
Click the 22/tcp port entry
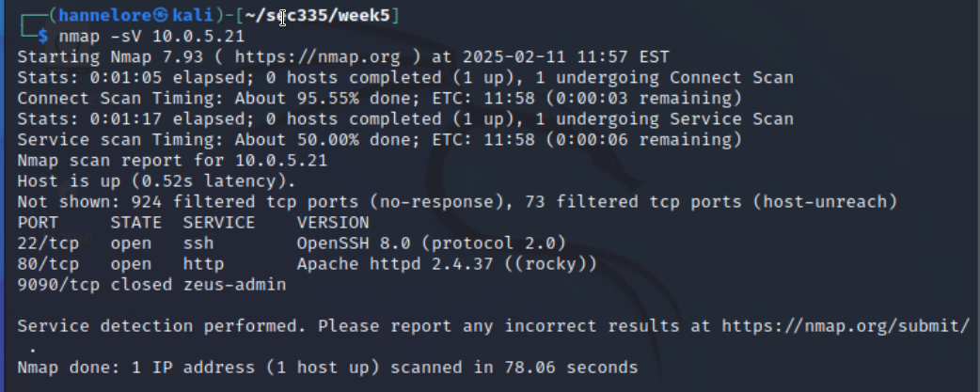tap(48, 243)
